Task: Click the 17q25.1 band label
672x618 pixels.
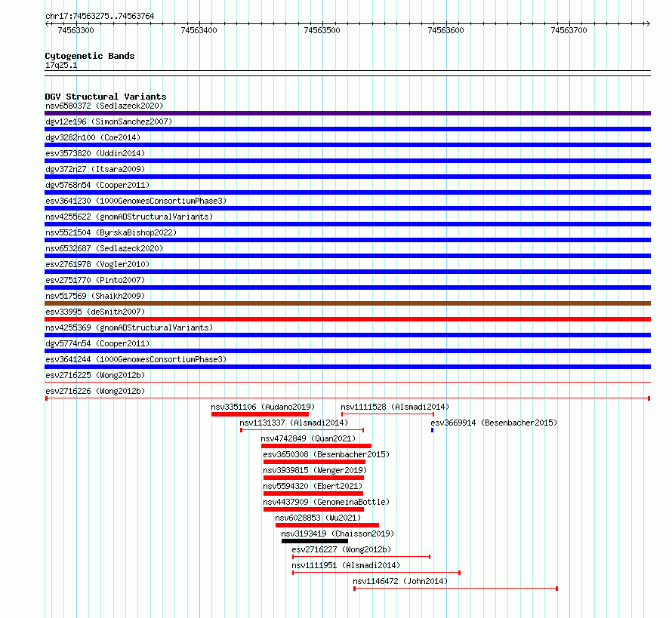Action: [61, 65]
